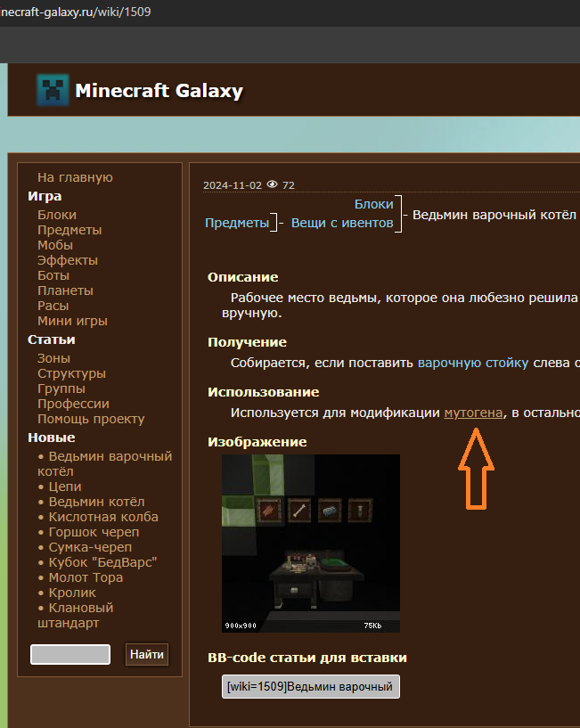The height and width of the screenshot is (728, 580).
Task: Open the Мини игры sidebar link
Action: coord(72,321)
